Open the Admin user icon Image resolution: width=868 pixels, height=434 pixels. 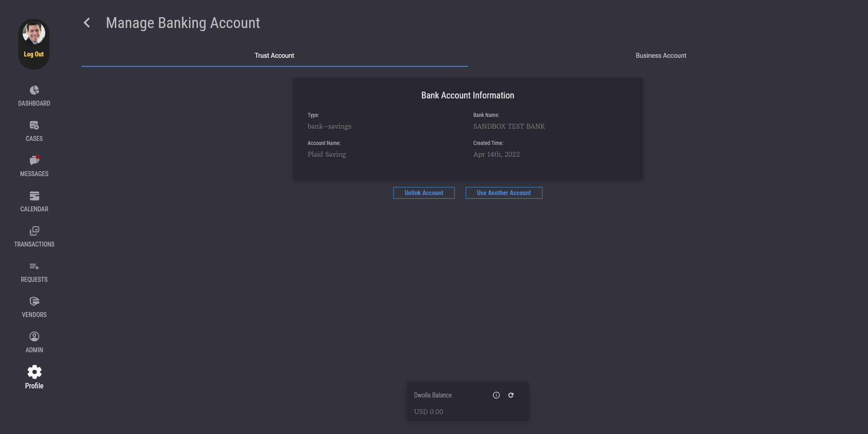pyautogui.click(x=34, y=337)
